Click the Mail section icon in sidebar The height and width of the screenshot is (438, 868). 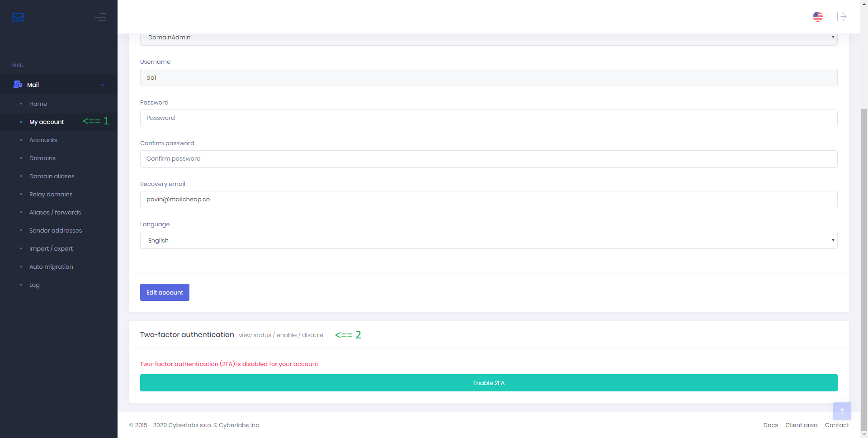pos(18,85)
